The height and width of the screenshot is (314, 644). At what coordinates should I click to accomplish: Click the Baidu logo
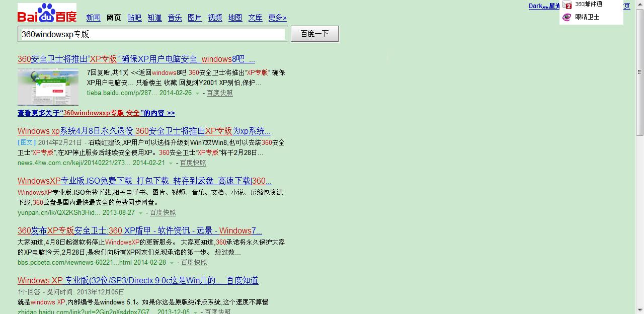(47, 14)
